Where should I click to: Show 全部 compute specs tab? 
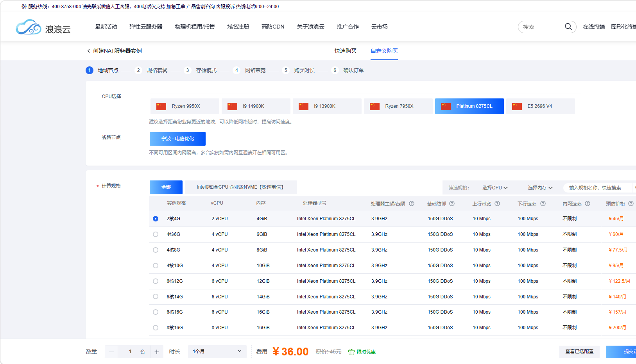166,187
